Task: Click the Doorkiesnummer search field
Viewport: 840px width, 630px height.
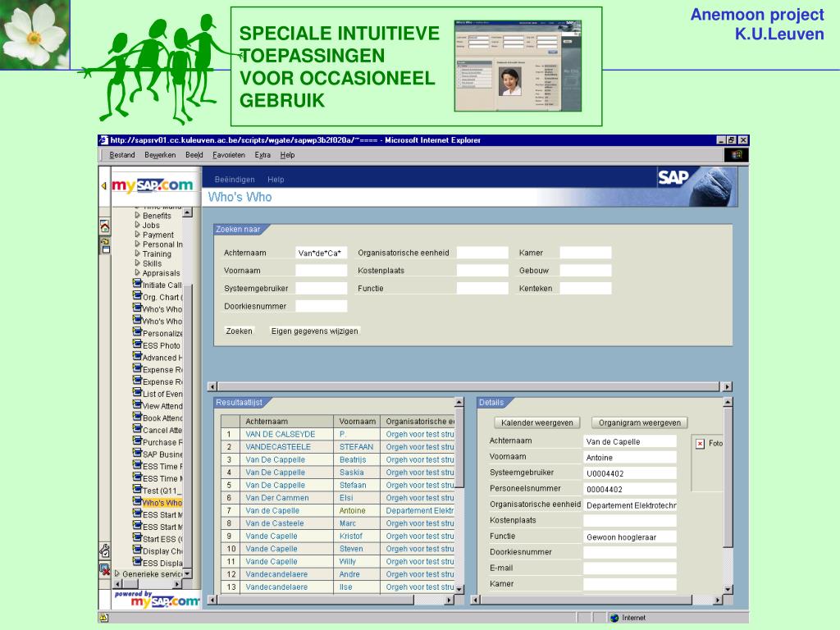Action: 322,306
